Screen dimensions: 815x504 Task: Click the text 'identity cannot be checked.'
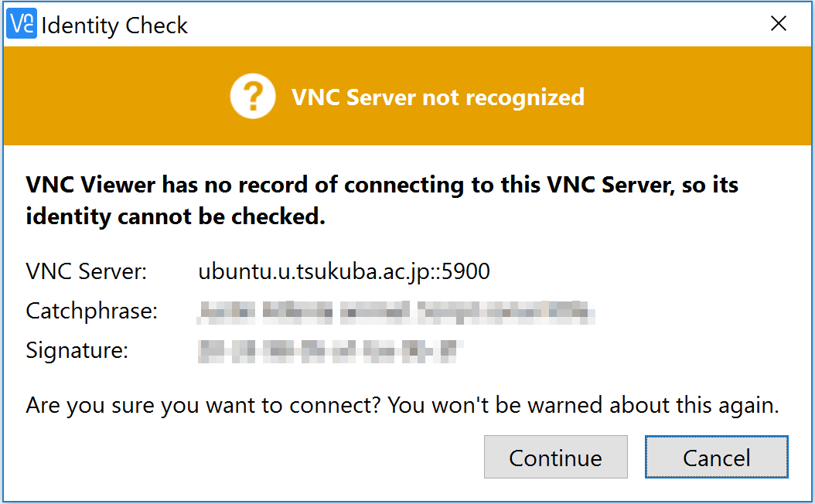(x=175, y=217)
